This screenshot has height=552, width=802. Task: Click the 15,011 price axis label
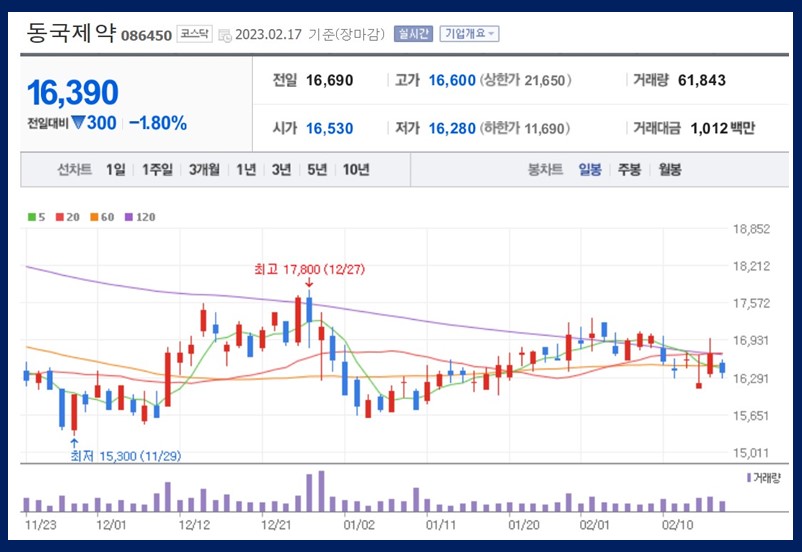tap(751, 453)
